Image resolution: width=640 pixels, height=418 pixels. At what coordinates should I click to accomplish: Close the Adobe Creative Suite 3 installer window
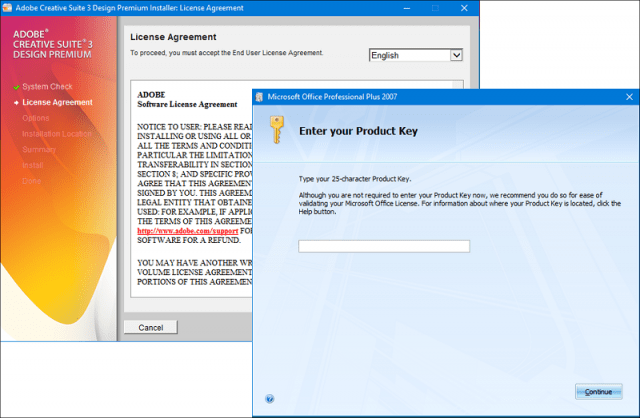(x=464, y=8)
